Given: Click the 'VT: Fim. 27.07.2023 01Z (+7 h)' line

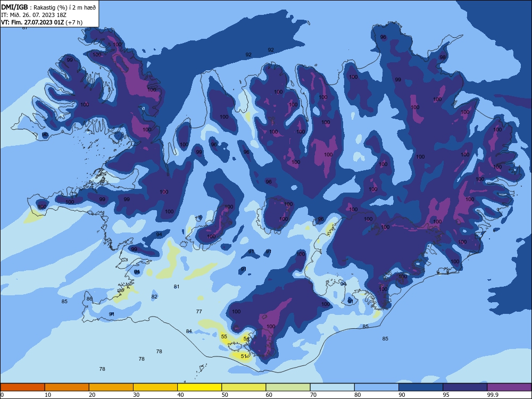Looking at the screenshot, I should coord(41,22).
